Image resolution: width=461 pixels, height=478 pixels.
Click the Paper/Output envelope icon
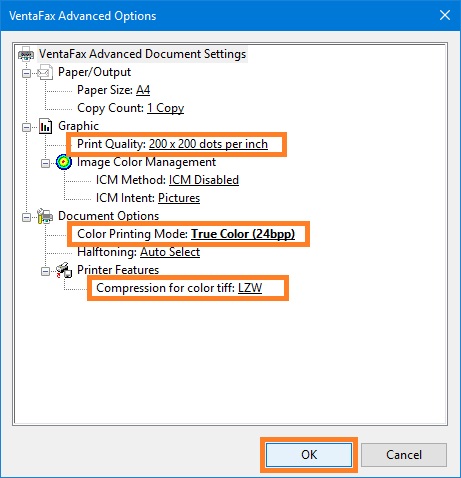(45, 72)
